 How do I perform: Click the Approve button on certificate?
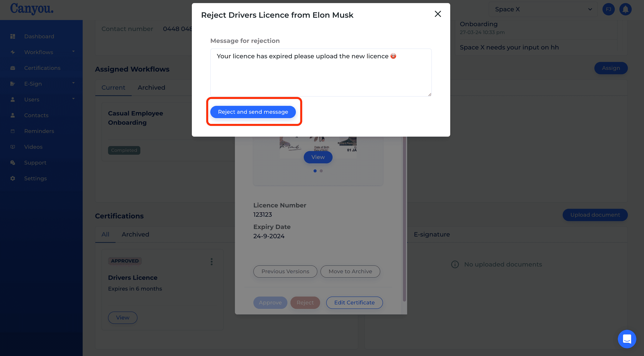click(x=270, y=303)
